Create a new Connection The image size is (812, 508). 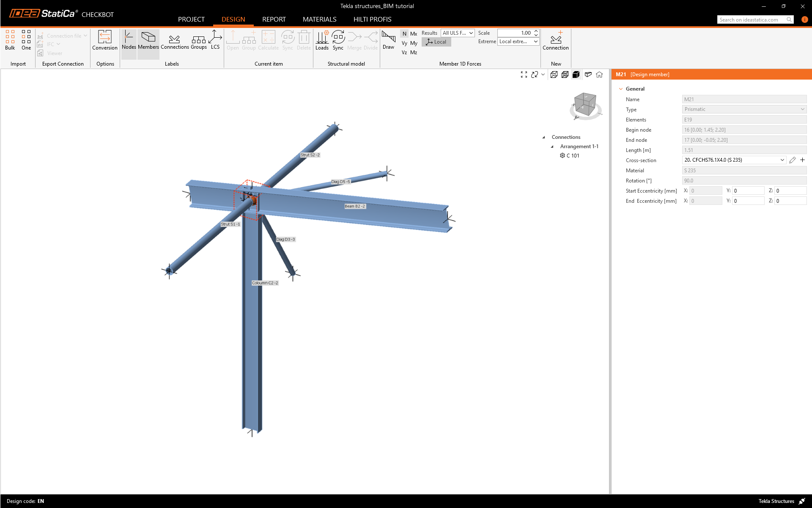pos(556,40)
